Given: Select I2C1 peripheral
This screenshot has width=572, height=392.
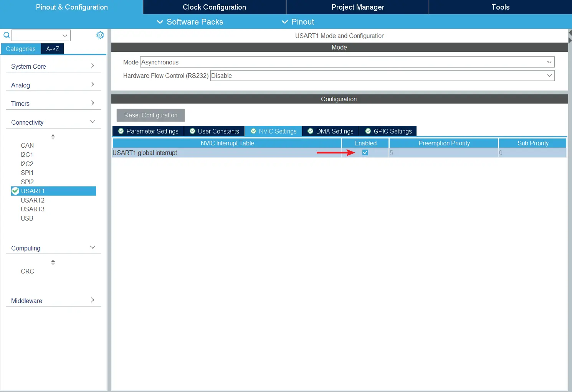Looking at the screenshot, I should [x=27, y=155].
